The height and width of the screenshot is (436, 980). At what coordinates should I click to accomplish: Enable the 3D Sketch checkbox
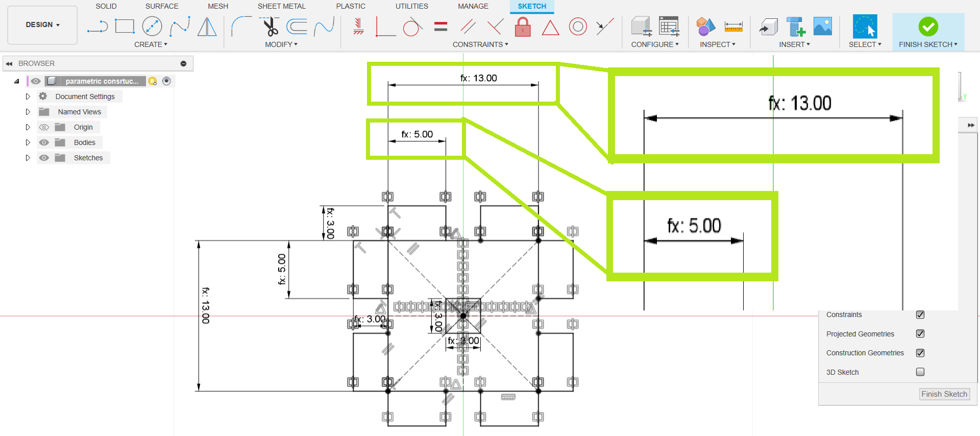click(x=920, y=372)
